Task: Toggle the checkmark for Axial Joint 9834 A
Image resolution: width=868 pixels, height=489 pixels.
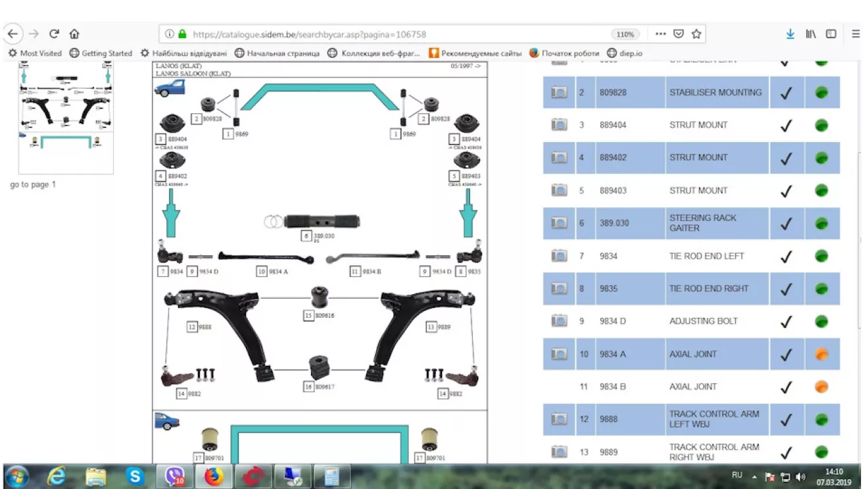Action: point(786,355)
